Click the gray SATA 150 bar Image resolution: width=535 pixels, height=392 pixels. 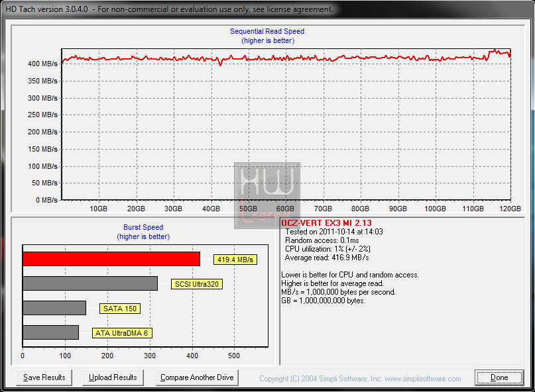(x=54, y=308)
